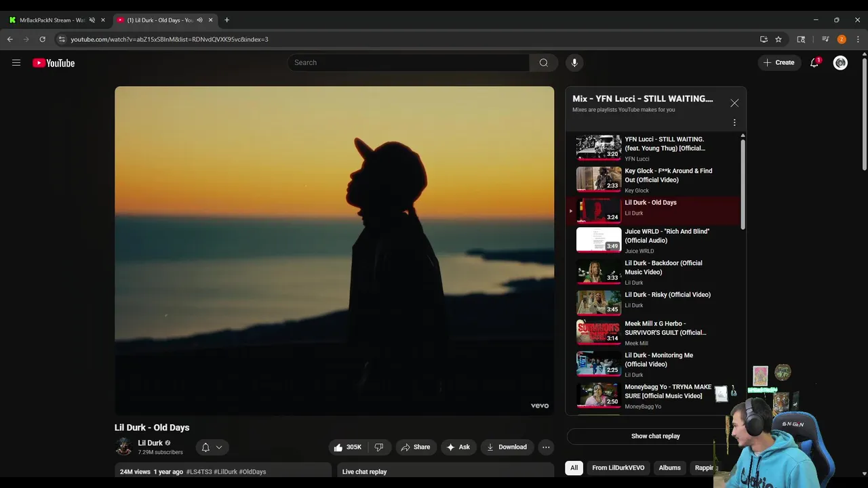This screenshot has height=488, width=868.
Task: Select the Rapping filter chip
Action: tap(703, 468)
